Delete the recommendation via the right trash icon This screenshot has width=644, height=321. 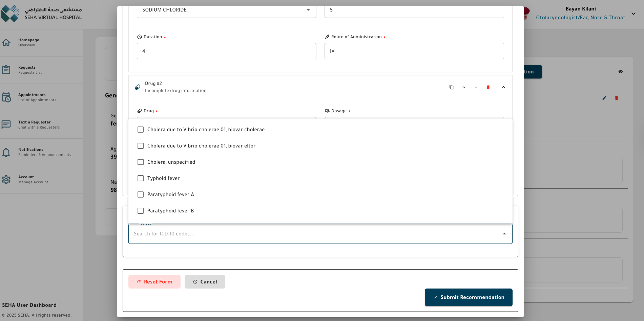coord(616,98)
